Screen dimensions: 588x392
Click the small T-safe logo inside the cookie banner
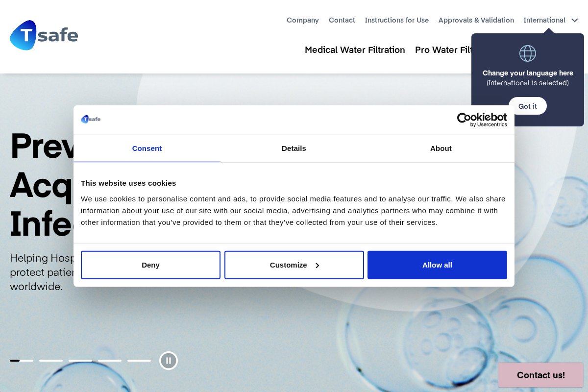[x=91, y=119]
